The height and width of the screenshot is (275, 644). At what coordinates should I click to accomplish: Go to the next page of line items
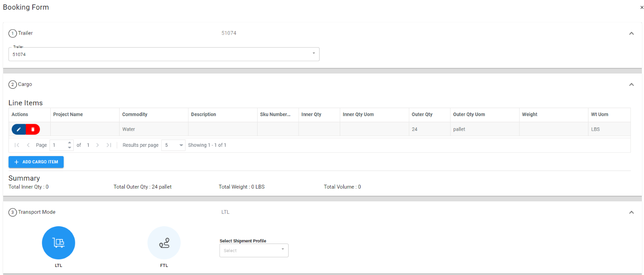click(97, 145)
